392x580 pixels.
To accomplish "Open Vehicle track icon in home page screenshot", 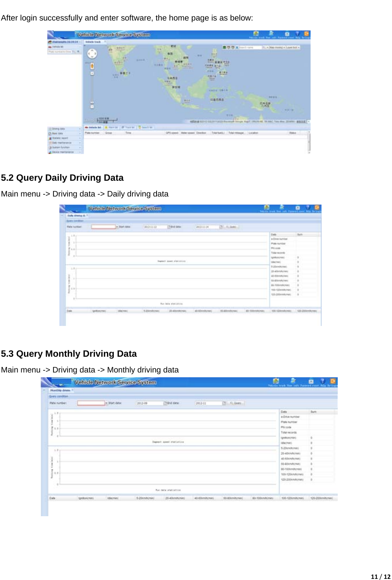I will pos(256,34).
